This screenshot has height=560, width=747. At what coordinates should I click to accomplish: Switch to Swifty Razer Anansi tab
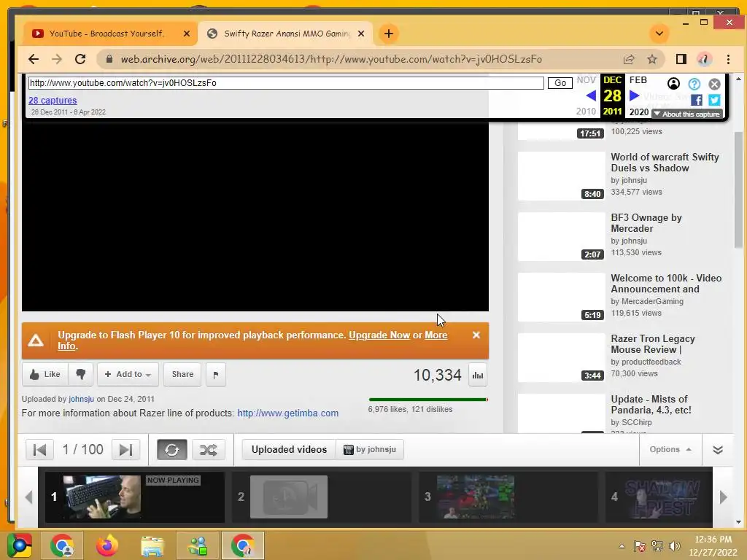286,34
